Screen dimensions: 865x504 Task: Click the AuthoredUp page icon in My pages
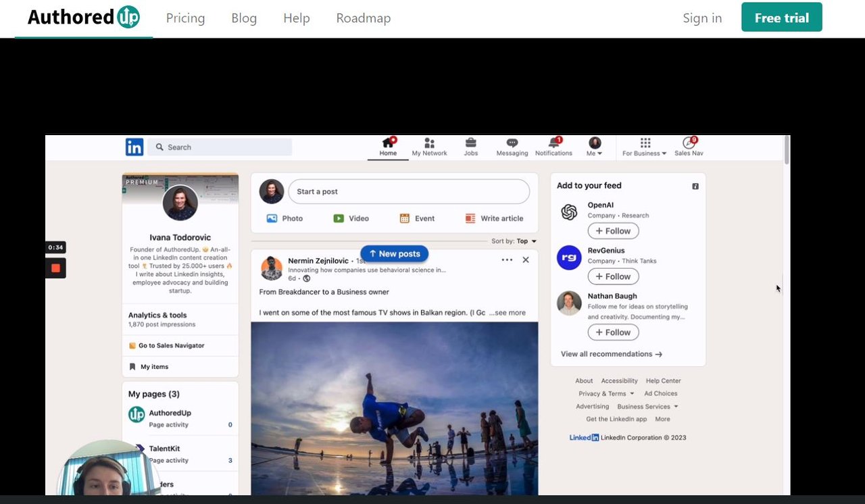[137, 415]
